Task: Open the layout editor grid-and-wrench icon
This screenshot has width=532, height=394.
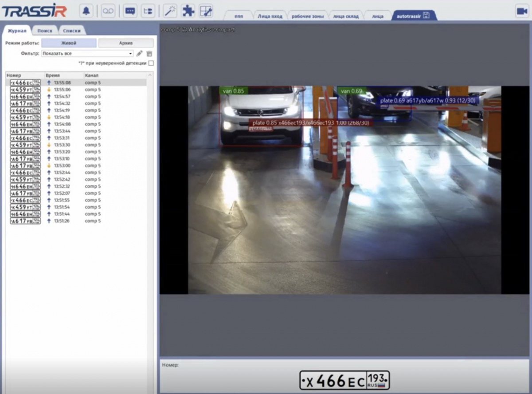Action: pyautogui.click(x=206, y=11)
